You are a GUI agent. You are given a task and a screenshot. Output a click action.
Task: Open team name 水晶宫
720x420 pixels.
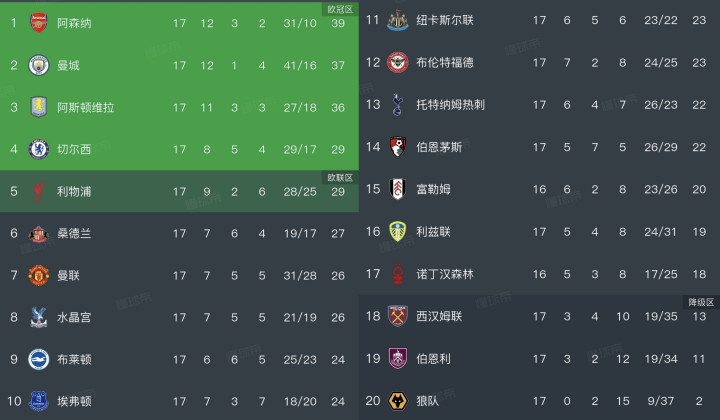pos(73,317)
